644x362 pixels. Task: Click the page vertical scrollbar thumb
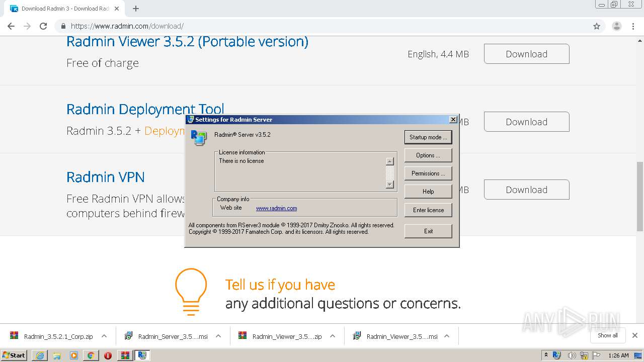point(640,196)
